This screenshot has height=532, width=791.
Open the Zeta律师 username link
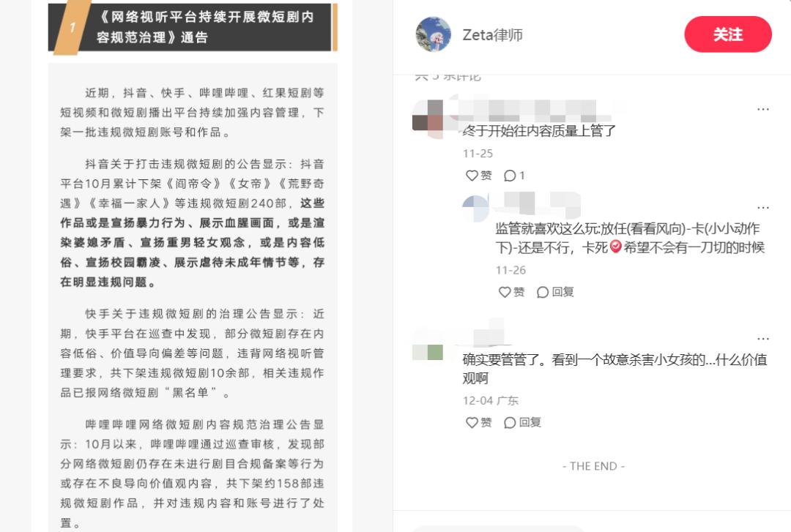pos(492,35)
